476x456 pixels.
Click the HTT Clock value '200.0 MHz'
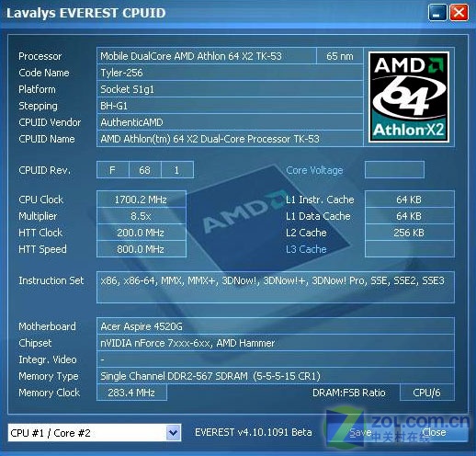click(x=141, y=233)
